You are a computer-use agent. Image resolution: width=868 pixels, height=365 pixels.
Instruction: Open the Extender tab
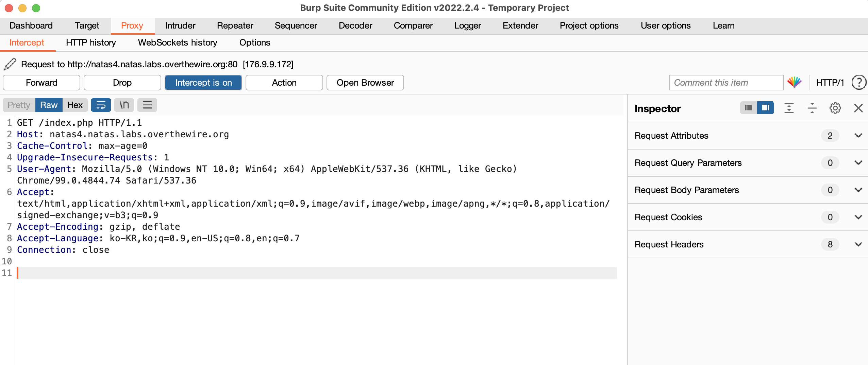(520, 26)
